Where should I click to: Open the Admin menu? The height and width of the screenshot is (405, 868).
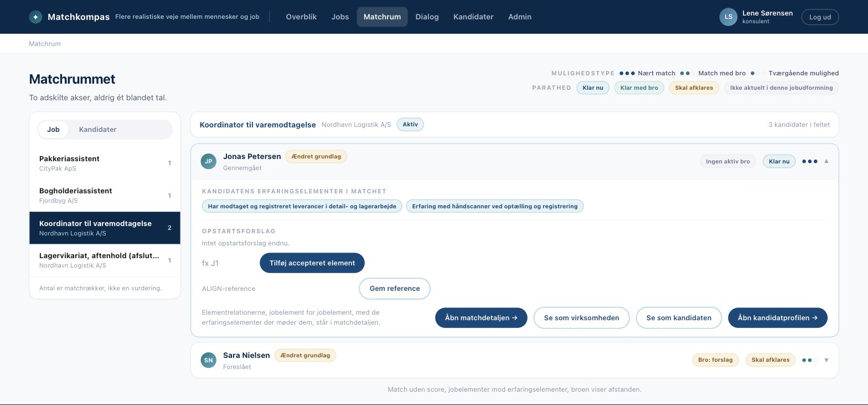click(520, 17)
